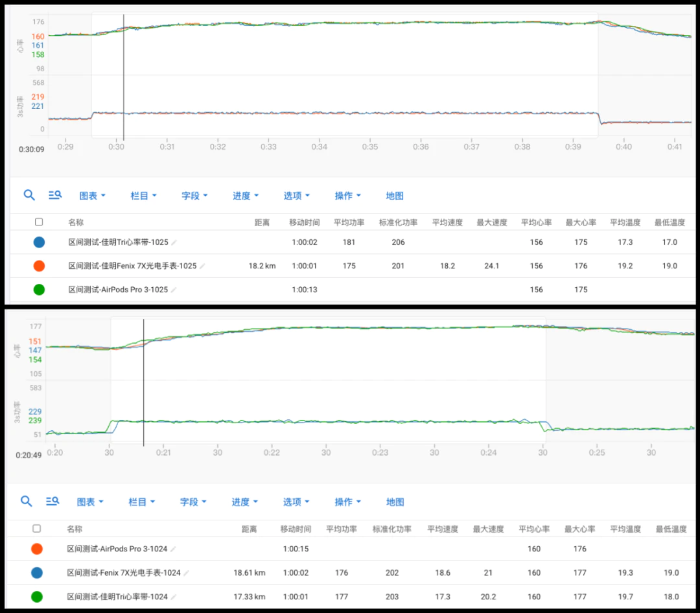Click the list-search icon above the 1025 table
The image size is (700, 613).
pyautogui.click(x=55, y=195)
